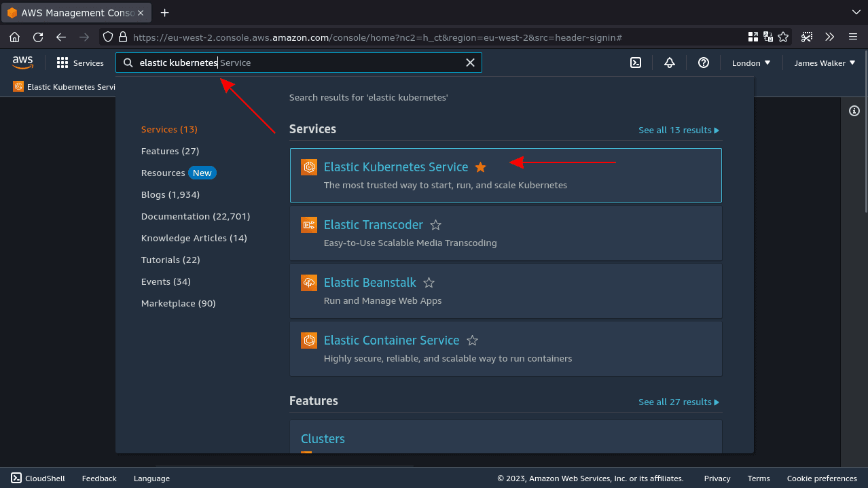Click the padlock site information icon
The width and height of the screenshot is (868, 488).
122,37
